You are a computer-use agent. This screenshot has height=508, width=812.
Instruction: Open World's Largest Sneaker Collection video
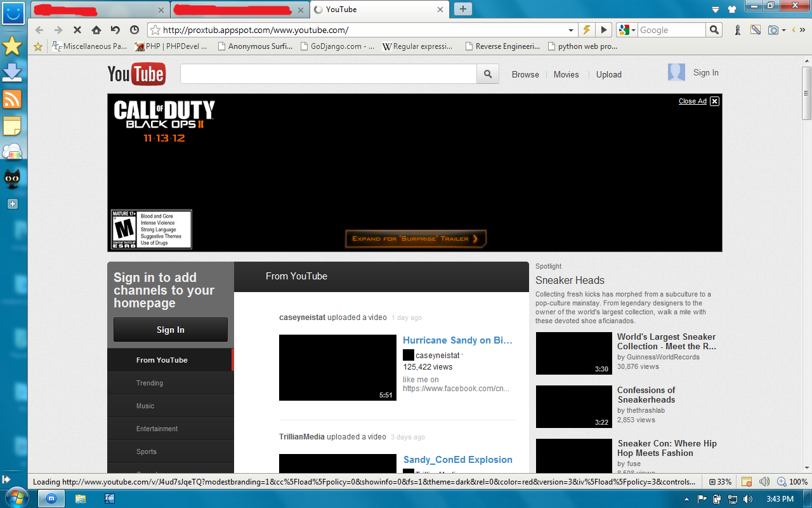point(667,342)
